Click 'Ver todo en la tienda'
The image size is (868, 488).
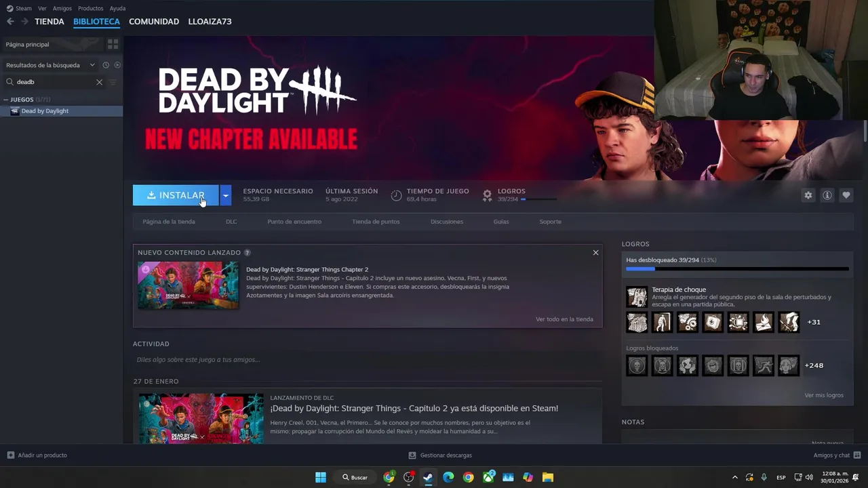point(564,319)
